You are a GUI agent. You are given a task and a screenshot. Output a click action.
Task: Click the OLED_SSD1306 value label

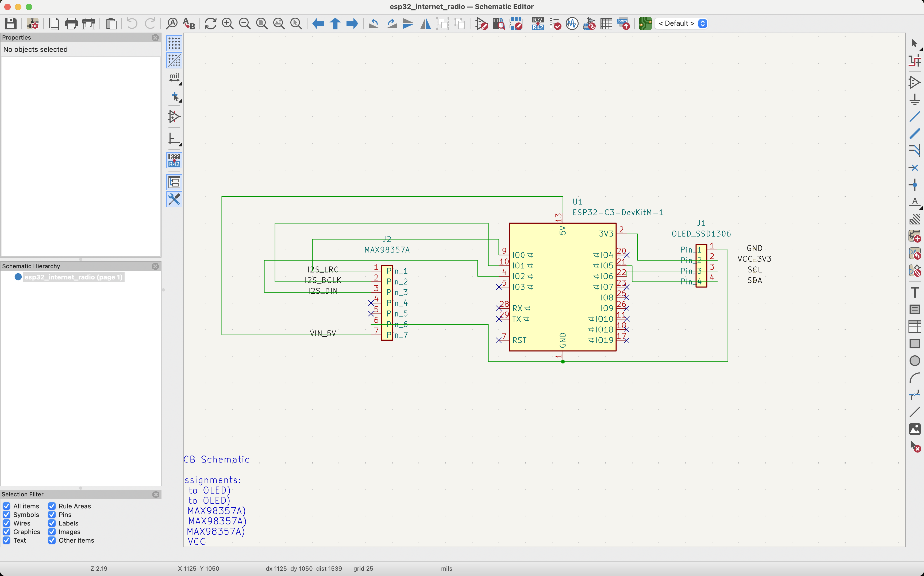tap(701, 233)
